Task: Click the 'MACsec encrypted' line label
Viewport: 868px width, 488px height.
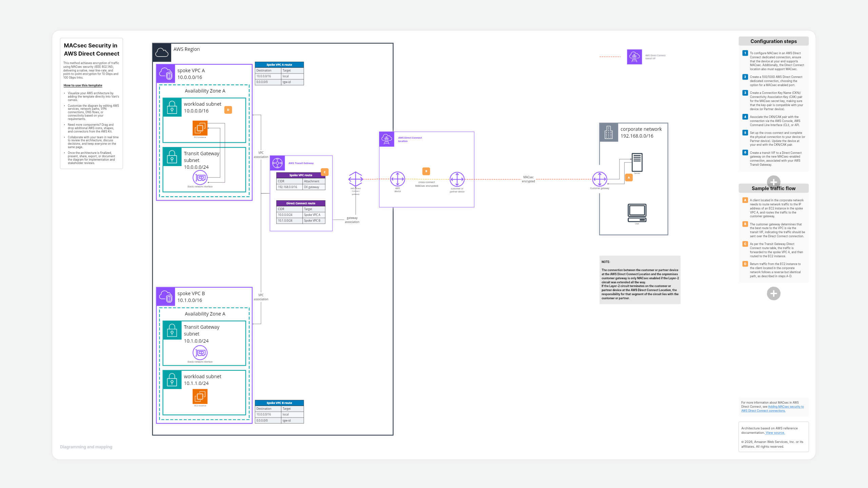Action: click(528, 179)
